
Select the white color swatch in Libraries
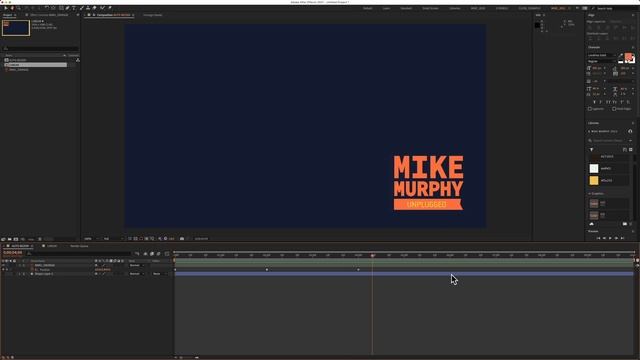click(594, 168)
